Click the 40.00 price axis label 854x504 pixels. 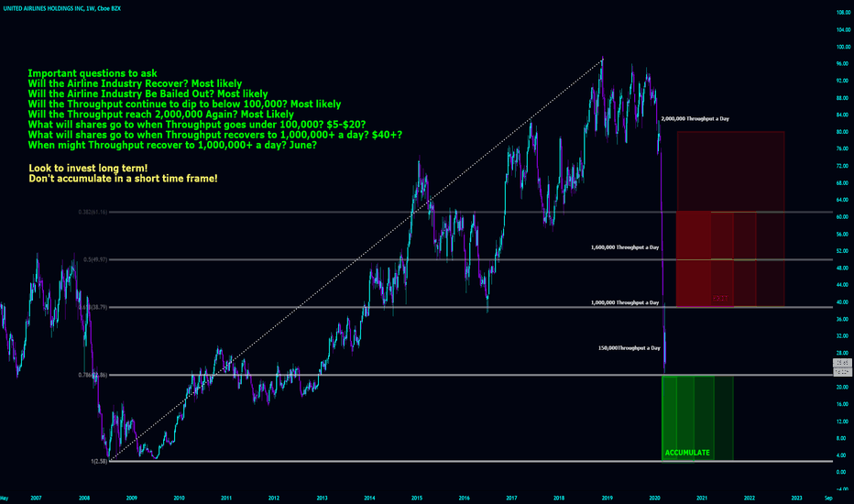[844, 301]
